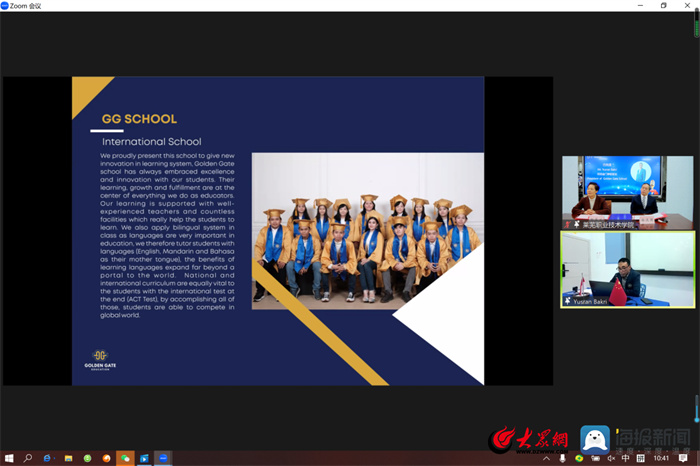Launch Internet Explorer from the taskbar
This screenshot has height=466, width=700.
coord(47,458)
